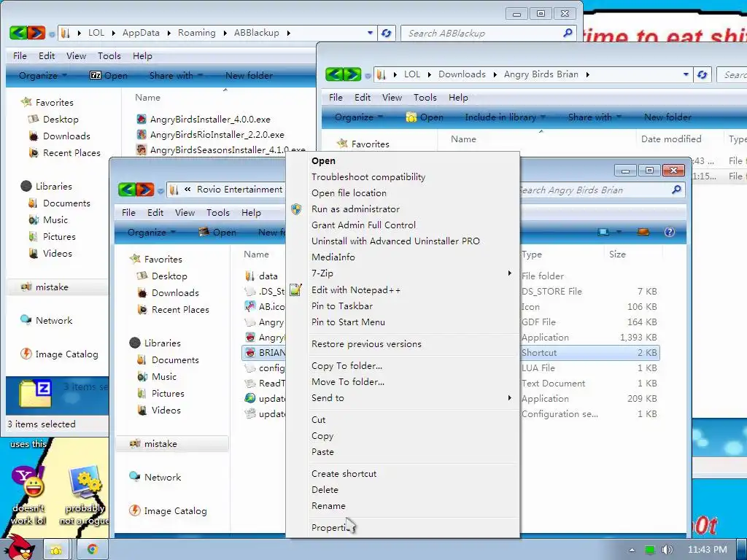Select the Yahoo Messenger 'doesn't work lol' desktop icon
Screen dimensions: 747x560
(x=28, y=496)
